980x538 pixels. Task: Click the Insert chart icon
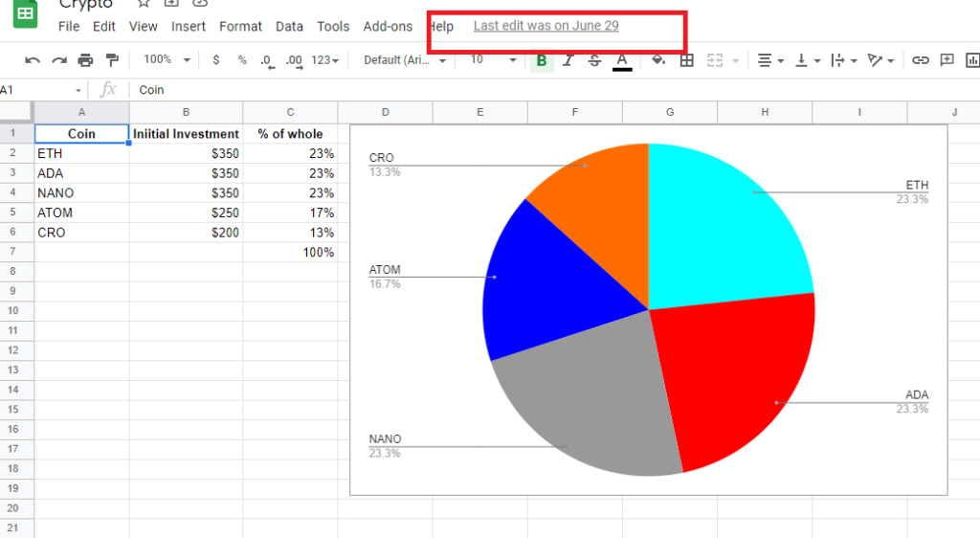click(973, 60)
